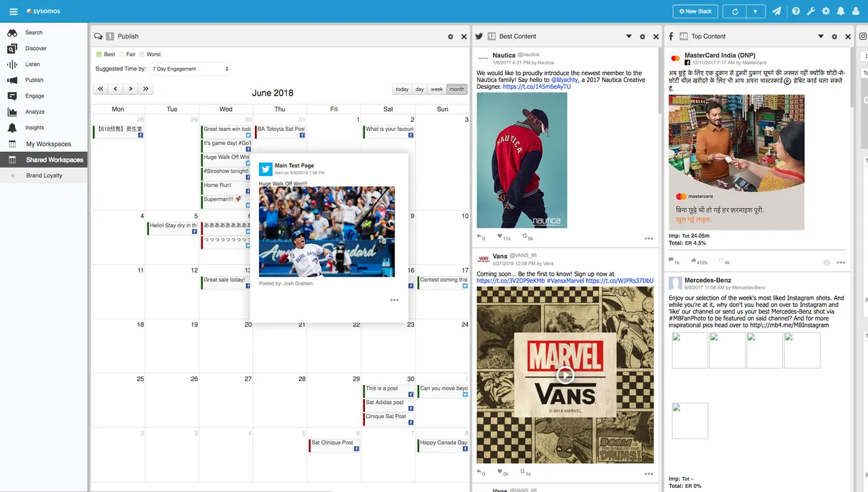Click the paper plane compose icon
The image size is (868, 492).
coord(777,12)
